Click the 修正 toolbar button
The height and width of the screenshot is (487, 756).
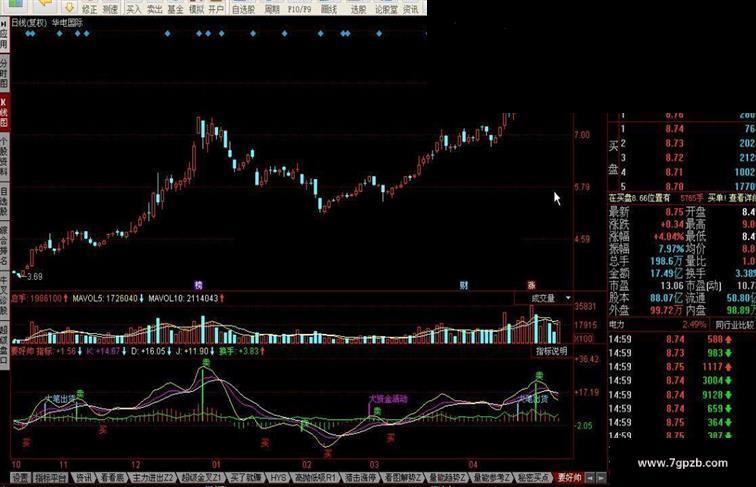coord(89,9)
